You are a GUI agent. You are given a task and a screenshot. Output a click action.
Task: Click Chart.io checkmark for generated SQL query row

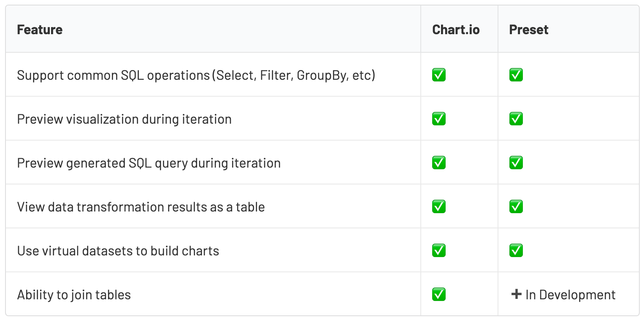(439, 163)
